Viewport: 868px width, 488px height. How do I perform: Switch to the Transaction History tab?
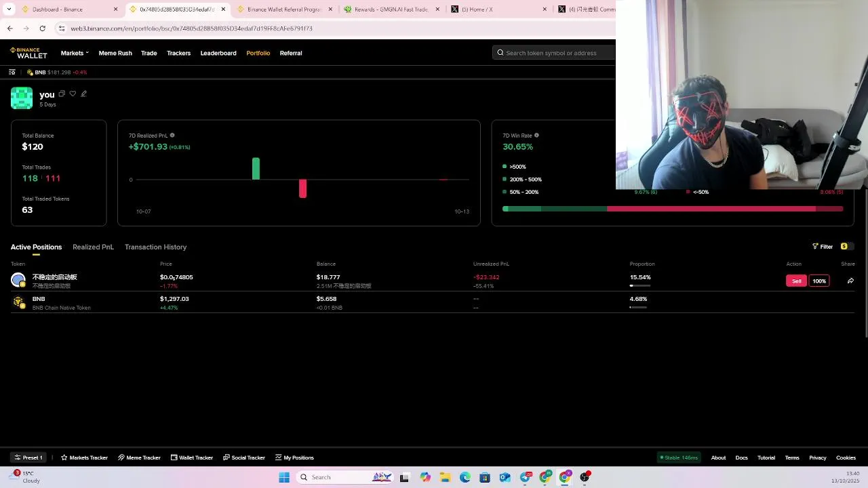point(155,247)
